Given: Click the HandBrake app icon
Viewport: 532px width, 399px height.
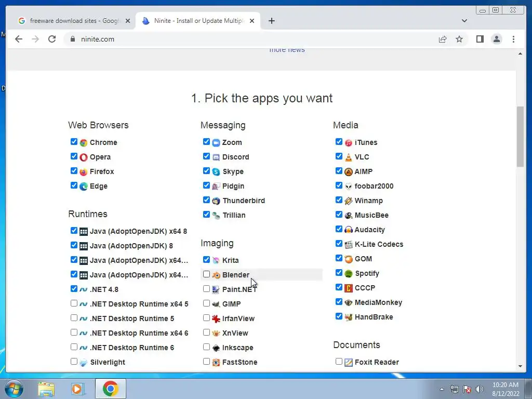Looking at the screenshot, I should pyautogui.click(x=349, y=317).
